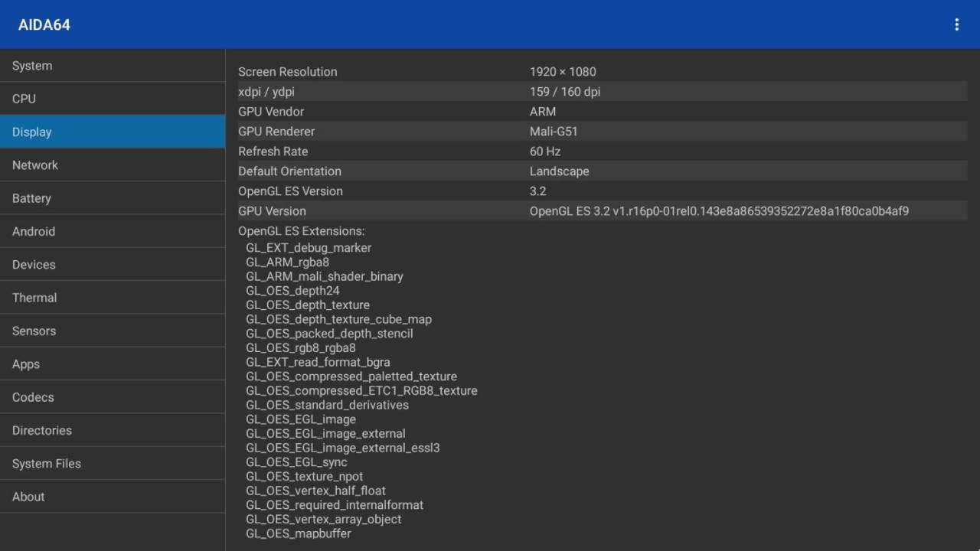Select the Display category

point(113,132)
